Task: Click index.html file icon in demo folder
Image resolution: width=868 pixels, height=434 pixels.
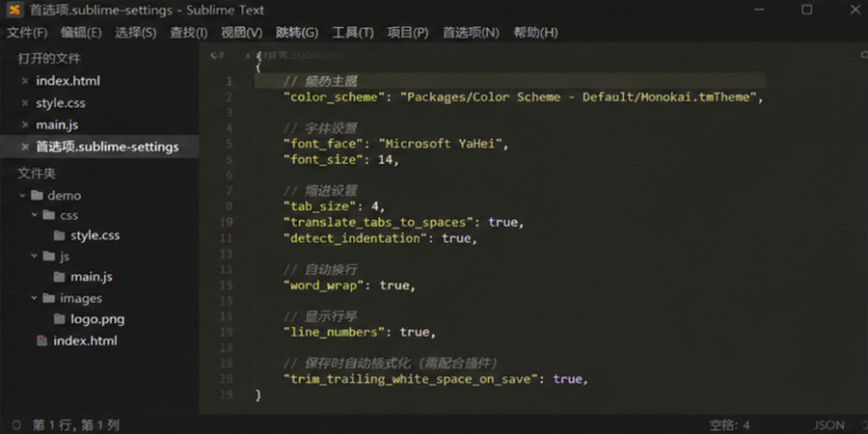Action: (42, 340)
